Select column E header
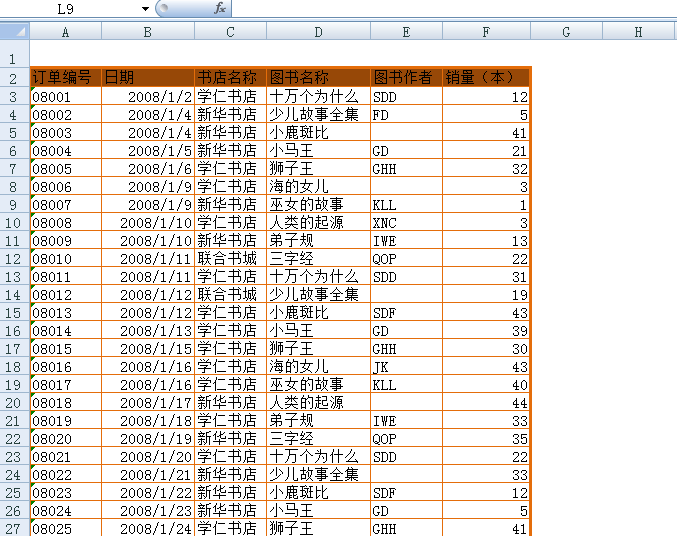677x536 pixels. (406, 32)
